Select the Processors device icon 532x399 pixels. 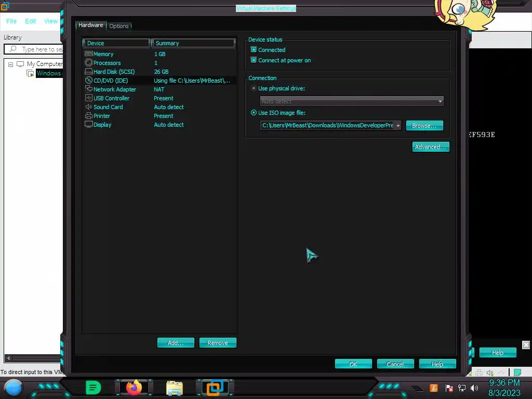[88, 62]
